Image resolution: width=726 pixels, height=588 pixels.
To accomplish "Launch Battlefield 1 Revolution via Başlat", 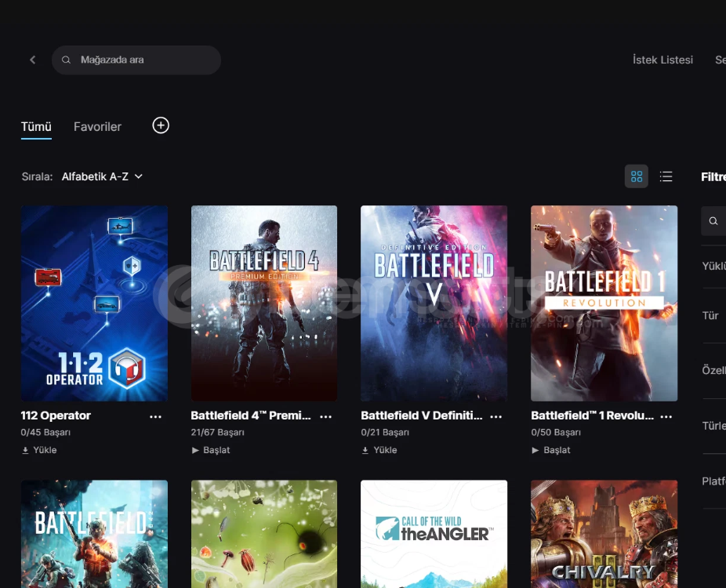I will (x=551, y=450).
